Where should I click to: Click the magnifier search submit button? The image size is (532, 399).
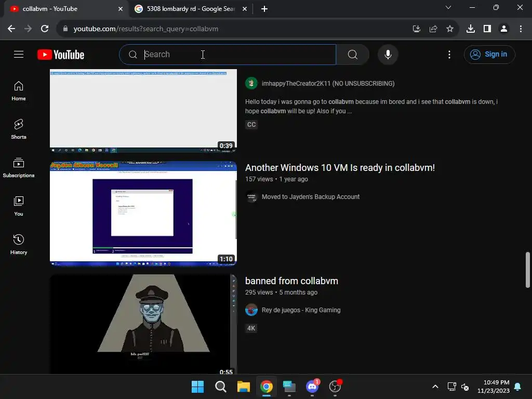pyautogui.click(x=353, y=54)
